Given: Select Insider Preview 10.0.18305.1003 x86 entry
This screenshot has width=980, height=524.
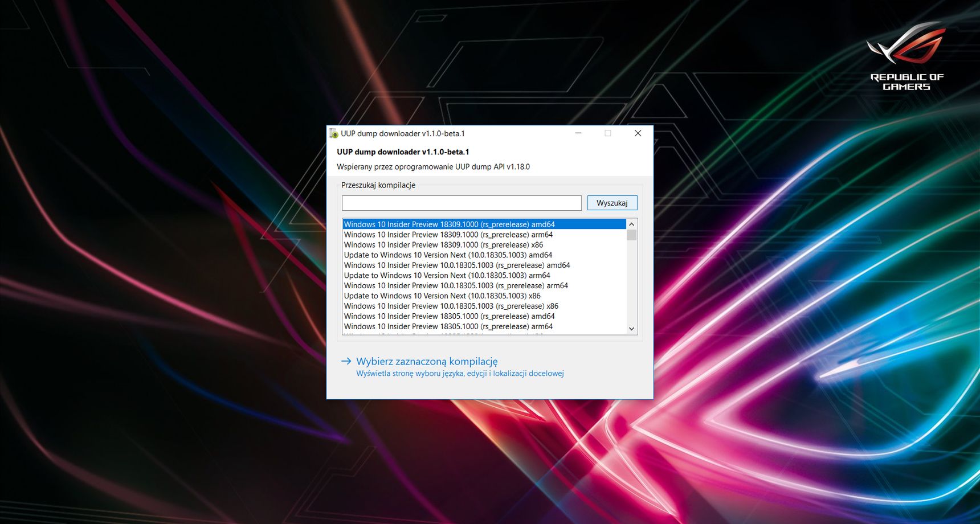Looking at the screenshot, I should tap(484, 306).
